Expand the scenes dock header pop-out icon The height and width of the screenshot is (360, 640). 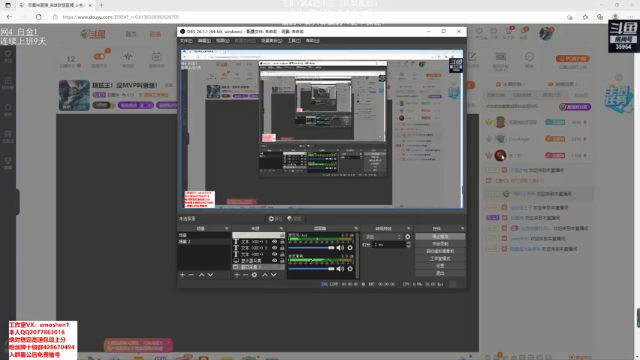pyautogui.click(x=227, y=228)
